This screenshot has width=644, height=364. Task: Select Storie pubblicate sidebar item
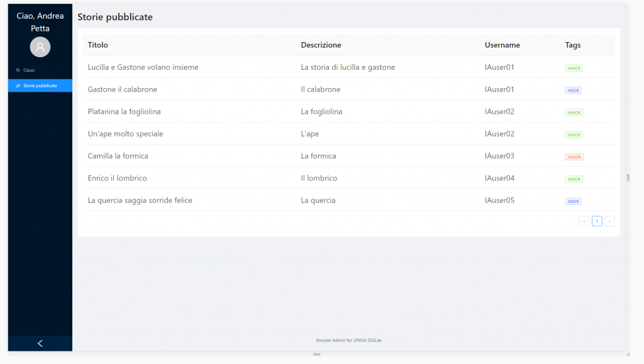(40, 85)
